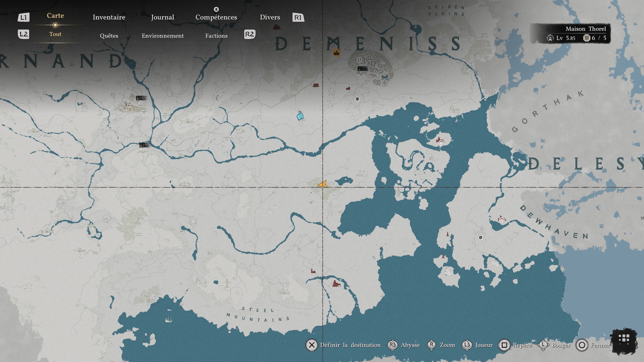Image resolution: width=644 pixels, height=362 pixels.
Task: Click the orange player arrow marker
Action: 323,184
